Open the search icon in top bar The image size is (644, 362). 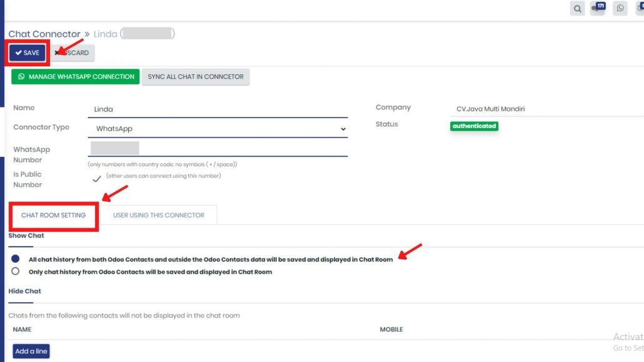click(x=577, y=8)
